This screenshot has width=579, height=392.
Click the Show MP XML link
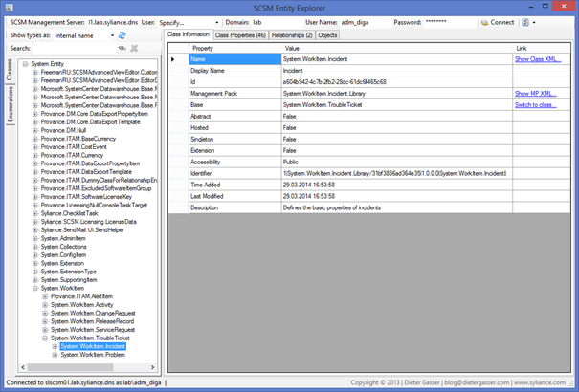tap(535, 94)
